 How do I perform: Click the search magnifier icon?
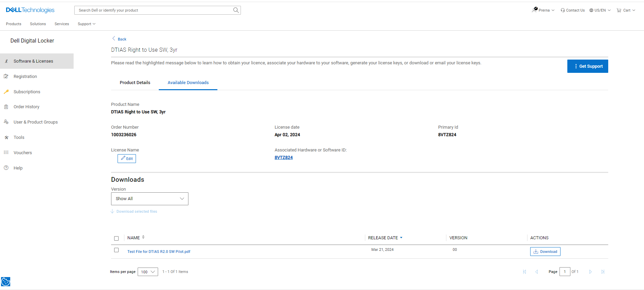pos(236,10)
